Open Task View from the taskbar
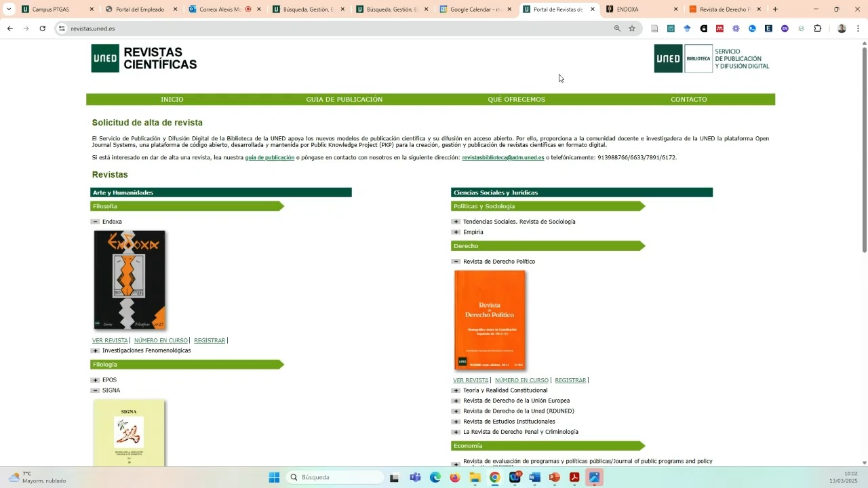This screenshot has height=488, width=868. pyautogui.click(x=394, y=477)
